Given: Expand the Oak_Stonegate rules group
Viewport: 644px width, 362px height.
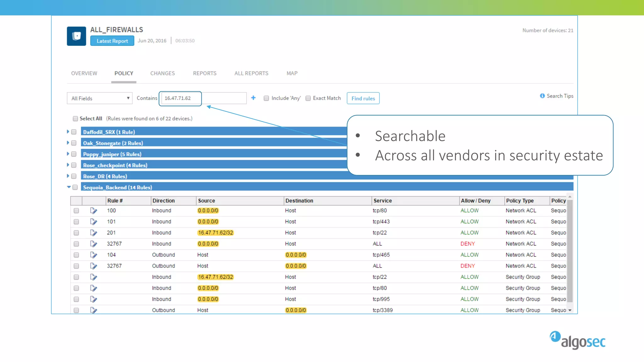Looking at the screenshot, I should click(68, 143).
